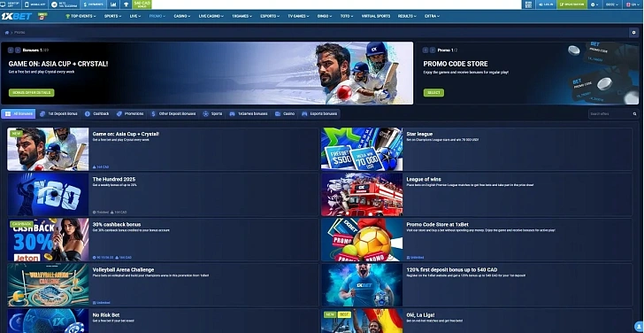Expand the top-bar settings gear dropdown
Image resolution: width=644 pixels, height=333 pixels.
point(594,4)
